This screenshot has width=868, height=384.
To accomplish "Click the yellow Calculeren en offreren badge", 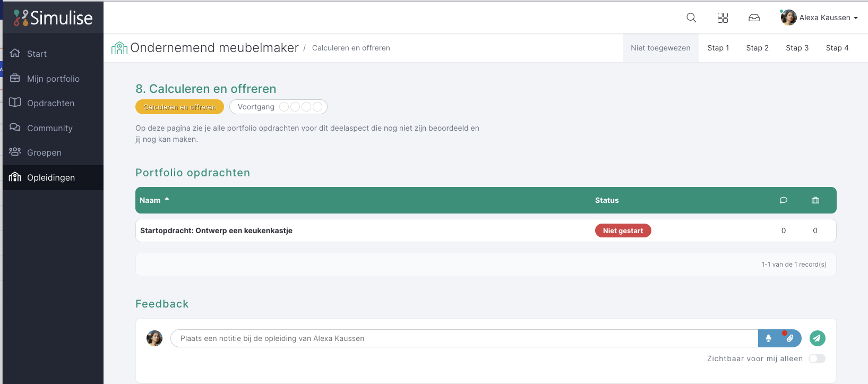I will [179, 107].
